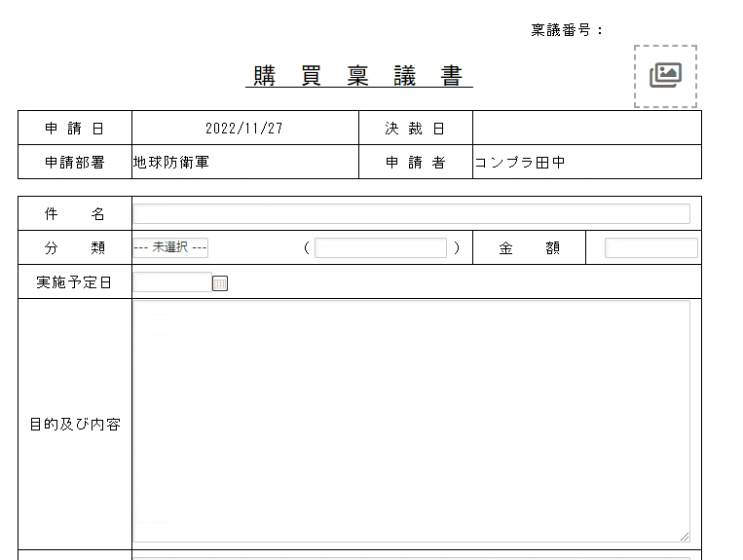Click the 稟議番号 label
Screen dimensions: 743x560
566,30
